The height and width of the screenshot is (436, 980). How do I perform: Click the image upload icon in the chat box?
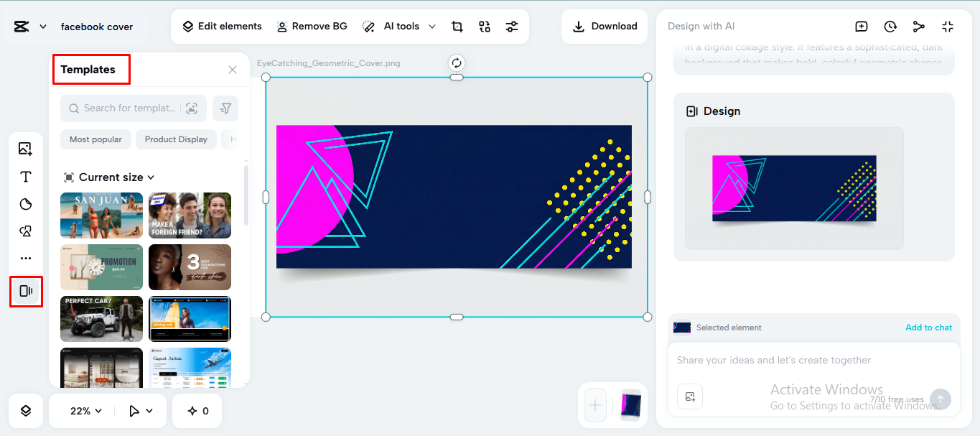point(690,396)
